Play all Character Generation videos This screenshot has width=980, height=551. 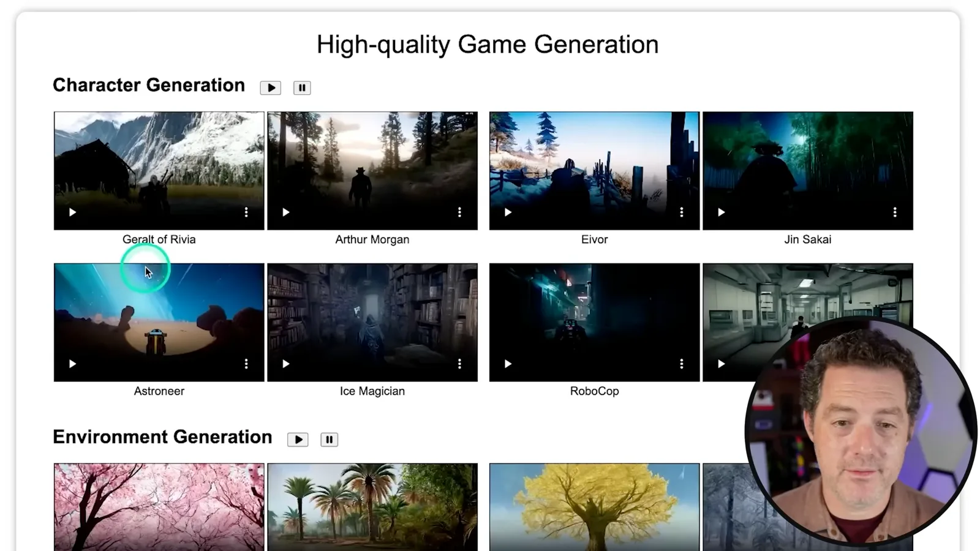click(271, 88)
